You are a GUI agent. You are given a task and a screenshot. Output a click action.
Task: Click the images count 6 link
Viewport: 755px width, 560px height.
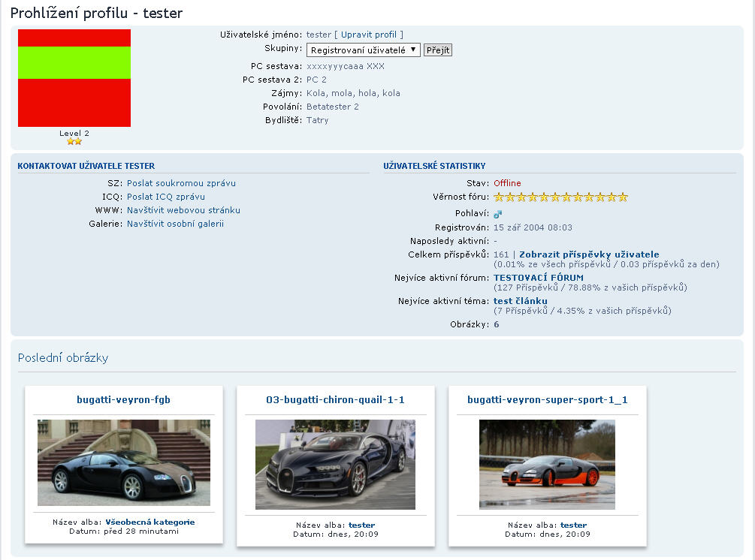497,324
